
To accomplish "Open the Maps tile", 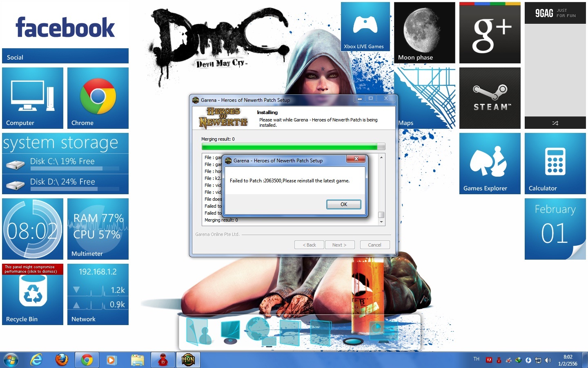I will pos(425,98).
